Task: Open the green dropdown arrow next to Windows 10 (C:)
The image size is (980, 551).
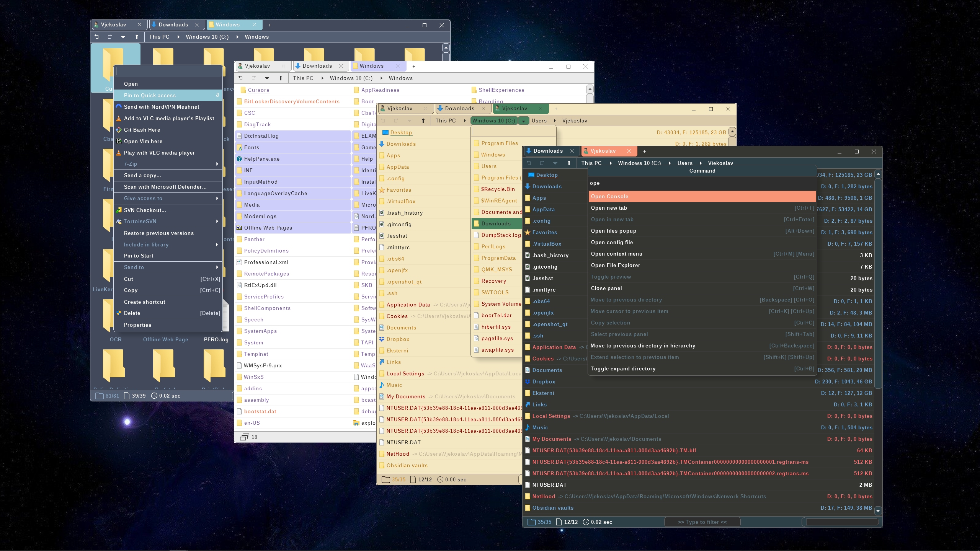Action: tap(523, 121)
